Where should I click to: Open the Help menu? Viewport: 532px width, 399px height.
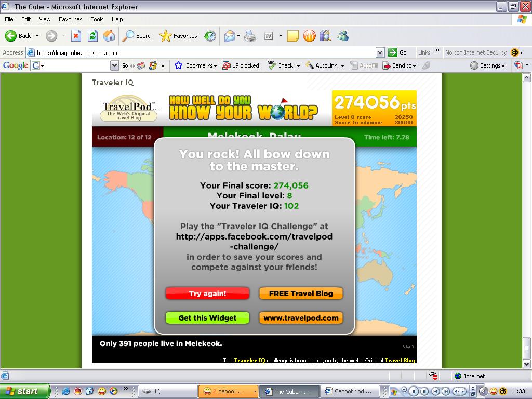click(117, 19)
